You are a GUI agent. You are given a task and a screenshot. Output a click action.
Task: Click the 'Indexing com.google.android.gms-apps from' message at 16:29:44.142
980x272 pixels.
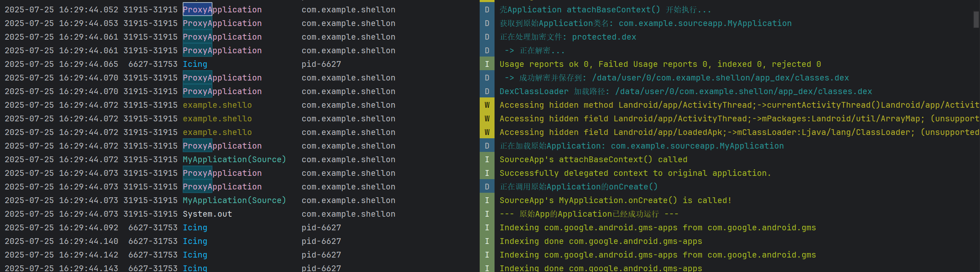pos(657,255)
